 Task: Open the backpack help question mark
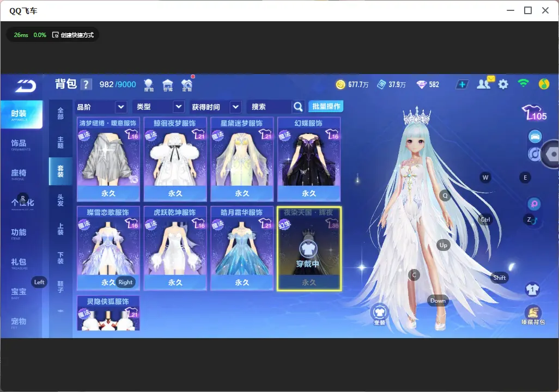(86, 84)
